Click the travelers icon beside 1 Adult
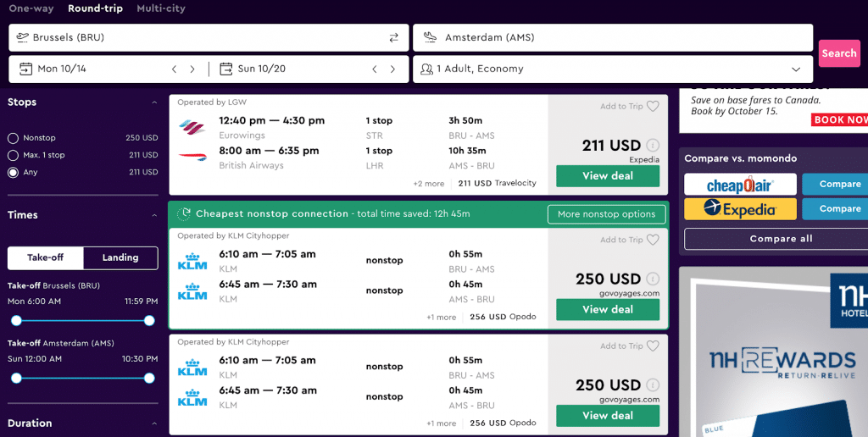The image size is (868, 437). click(x=426, y=69)
